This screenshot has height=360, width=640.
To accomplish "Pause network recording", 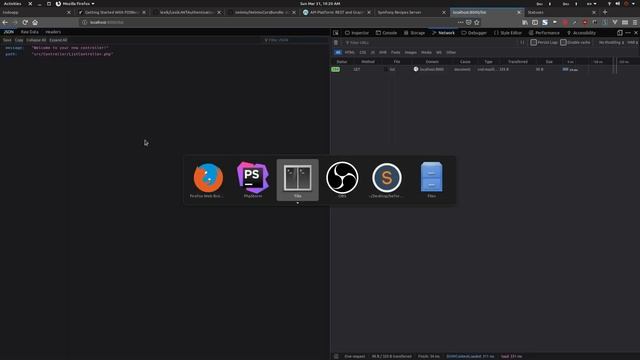I will (x=522, y=42).
